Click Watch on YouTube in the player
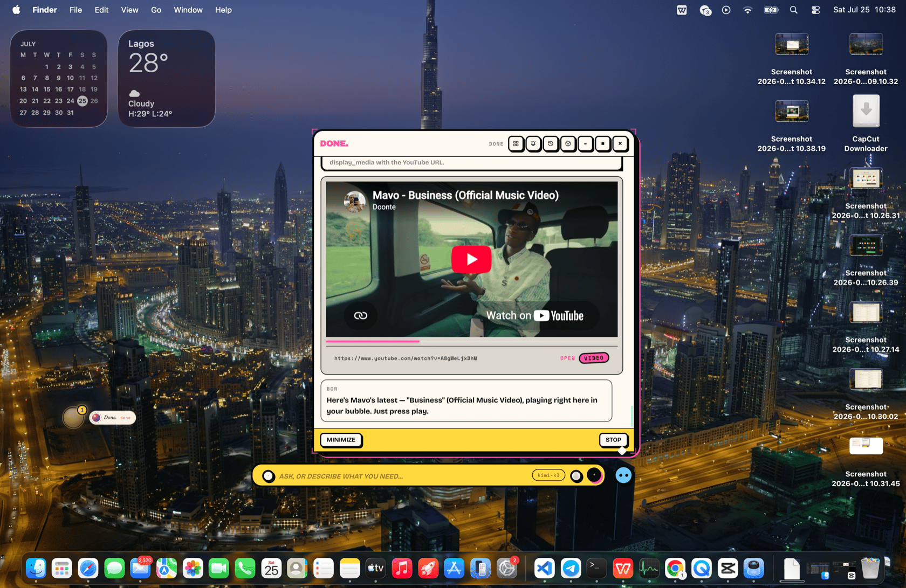The height and width of the screenshot is (588, 906). pos(534,316)
